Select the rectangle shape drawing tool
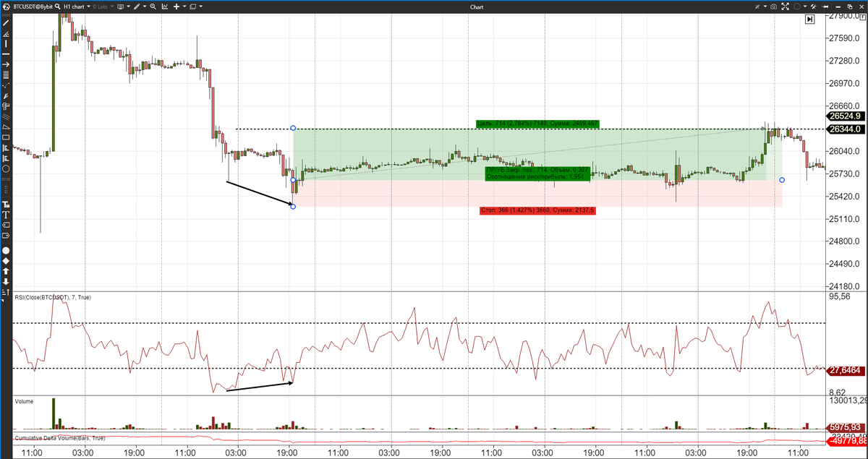The height and width of the screenshot is (459, 868). (6, 137)
